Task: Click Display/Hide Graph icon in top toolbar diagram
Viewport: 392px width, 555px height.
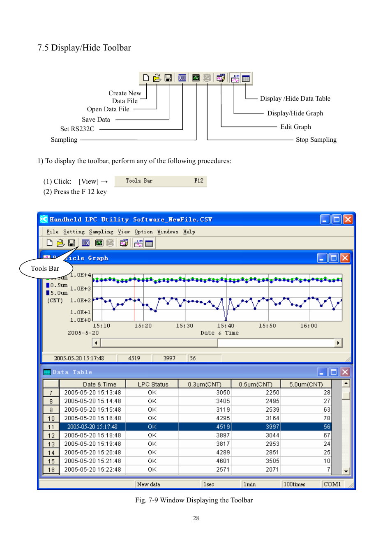Action: pyautogui.click(x=235, y=78)
